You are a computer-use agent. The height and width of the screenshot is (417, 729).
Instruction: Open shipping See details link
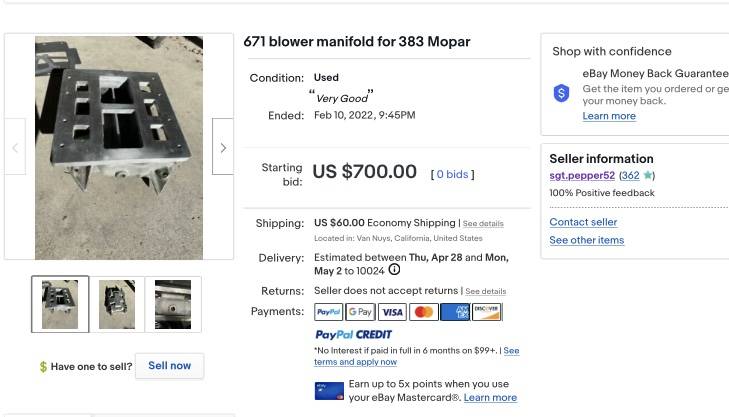tap(483, 224)
